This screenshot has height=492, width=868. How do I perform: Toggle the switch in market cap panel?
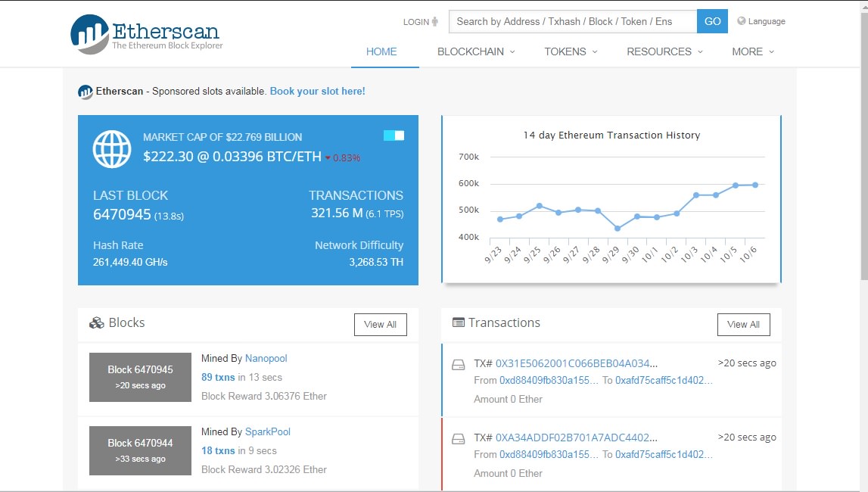click(394, 135)
